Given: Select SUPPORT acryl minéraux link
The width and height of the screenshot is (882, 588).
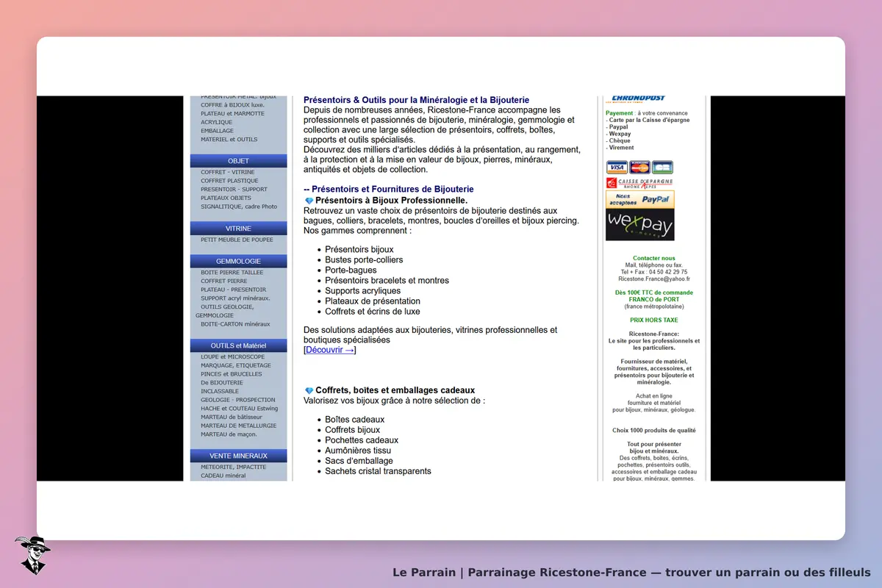Looking at the screenshot, I should (235, 298).
